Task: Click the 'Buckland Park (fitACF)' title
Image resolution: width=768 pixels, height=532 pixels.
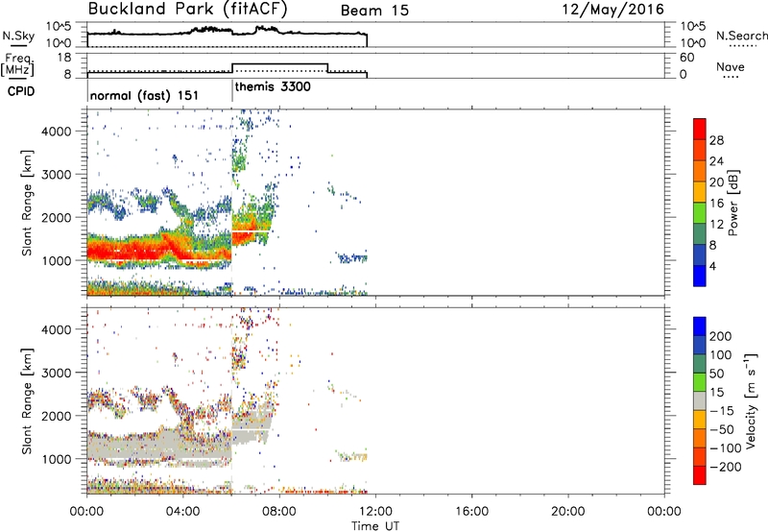Action: pyautogui.click(x=187, y=10)
